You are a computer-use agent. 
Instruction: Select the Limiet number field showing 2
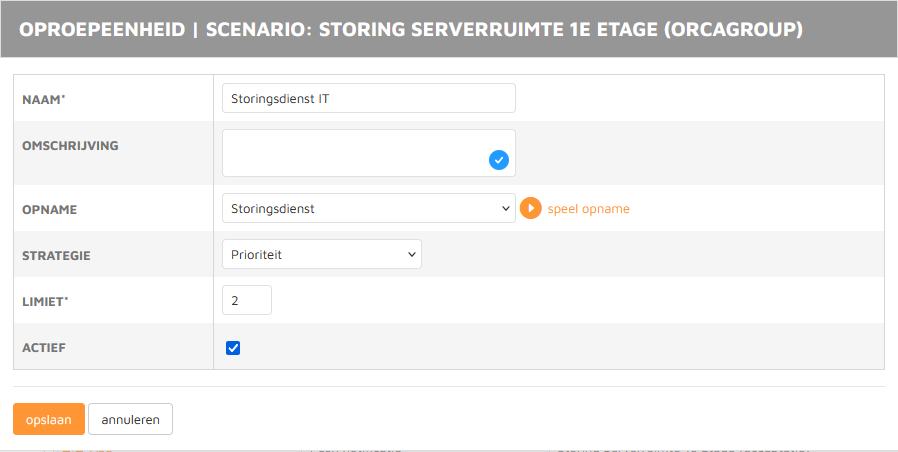[x=246, y=301]
